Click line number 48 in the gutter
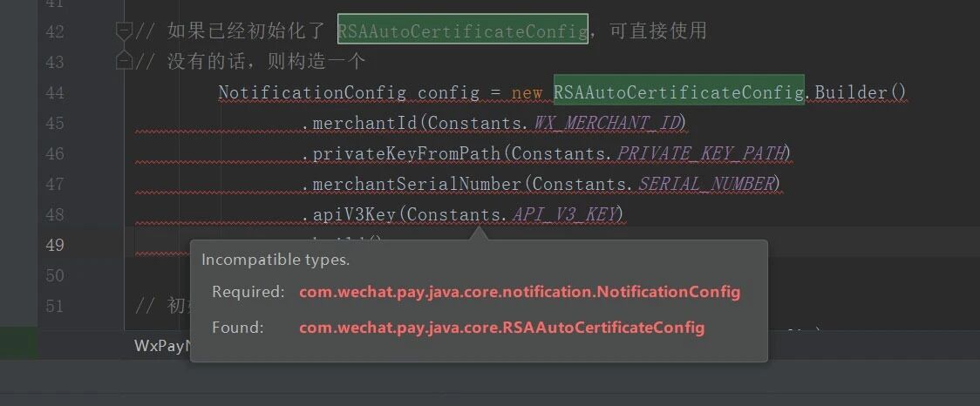This screenshot has width=980, height=406. tap(55, 214)
